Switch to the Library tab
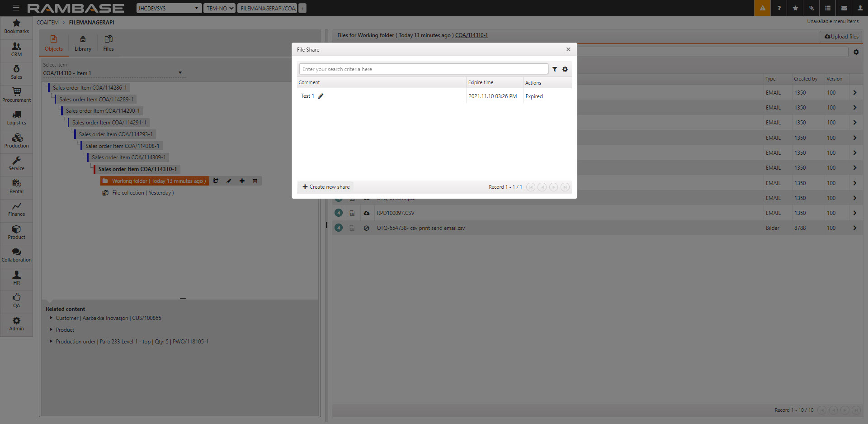 click(x=83, y=43)
